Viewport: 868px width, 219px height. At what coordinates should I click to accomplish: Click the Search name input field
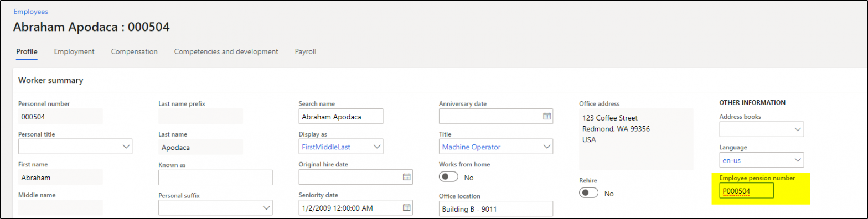(x=340, y=116)
